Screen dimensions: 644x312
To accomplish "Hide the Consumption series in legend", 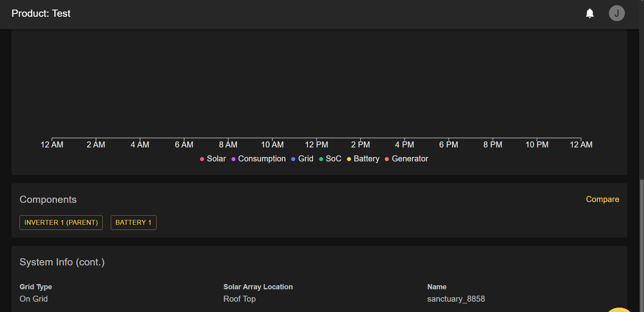I will pos(258,159).
